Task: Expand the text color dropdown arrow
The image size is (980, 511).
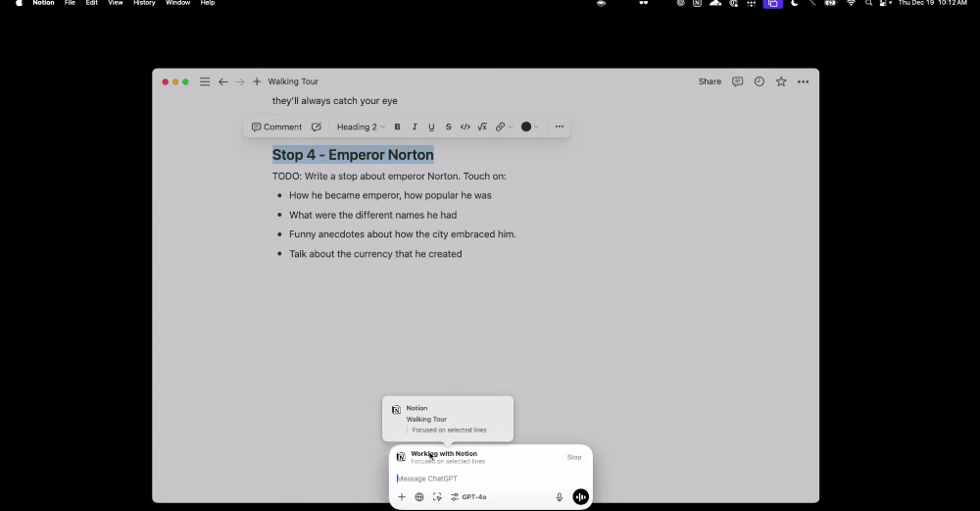Action: point(536,127)
